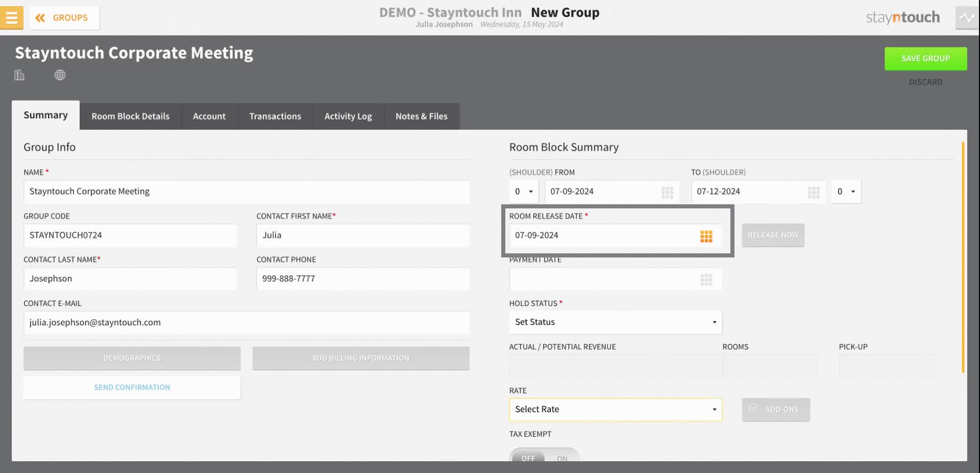Screen dimensions: 980x473
Task: Open the Hold Status dropdown
Action: [x=616, y=322]
